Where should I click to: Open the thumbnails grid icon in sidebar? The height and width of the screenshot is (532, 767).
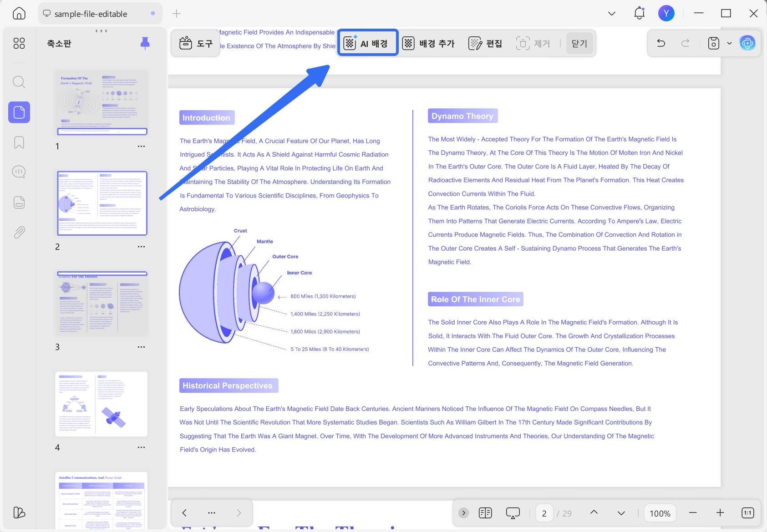pos(19,43)
